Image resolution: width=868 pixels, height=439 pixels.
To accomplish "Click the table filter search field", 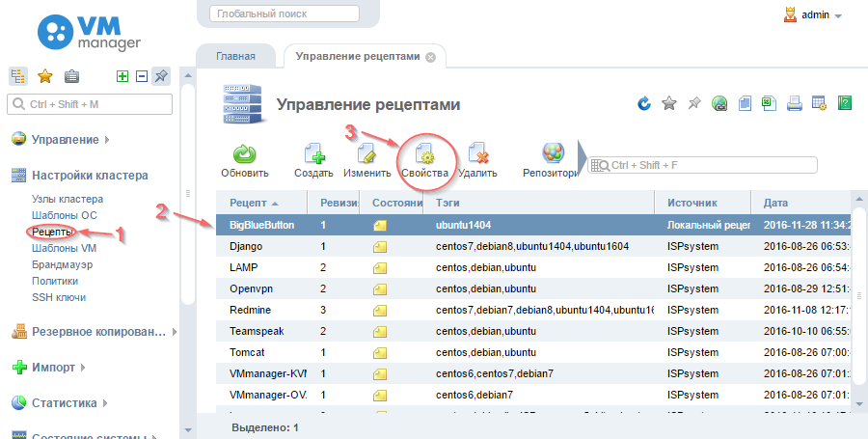I will click(x=702, y=165).
